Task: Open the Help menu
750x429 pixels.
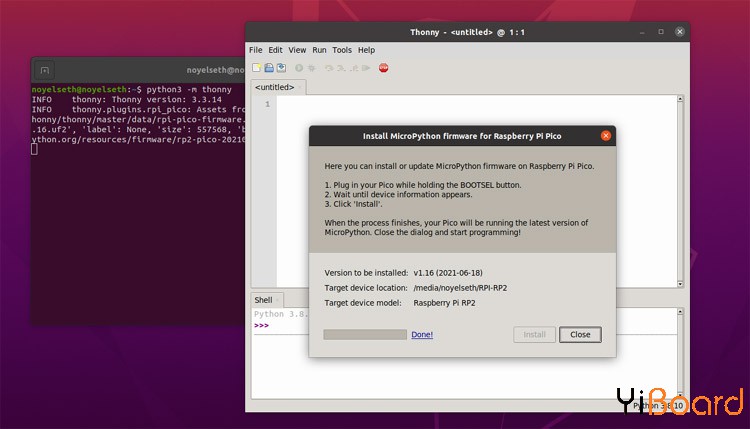Action: click(x=366, y=50)
